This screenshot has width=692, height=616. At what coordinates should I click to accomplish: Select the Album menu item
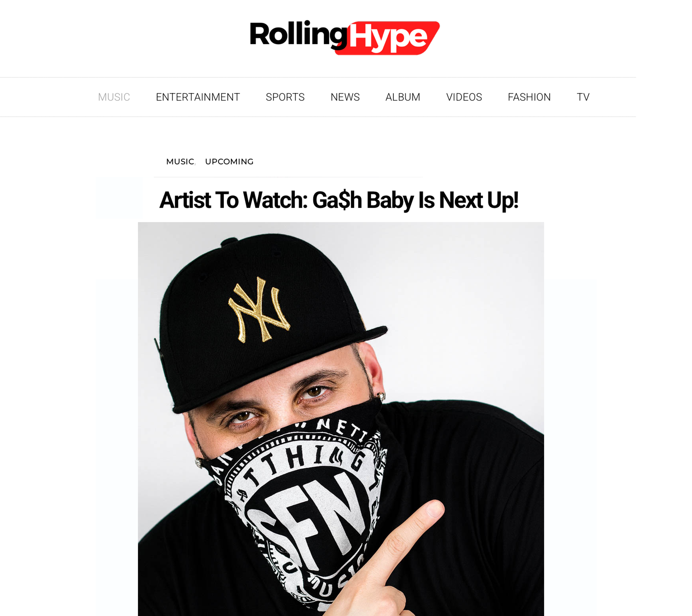click(x=403, y=97)
